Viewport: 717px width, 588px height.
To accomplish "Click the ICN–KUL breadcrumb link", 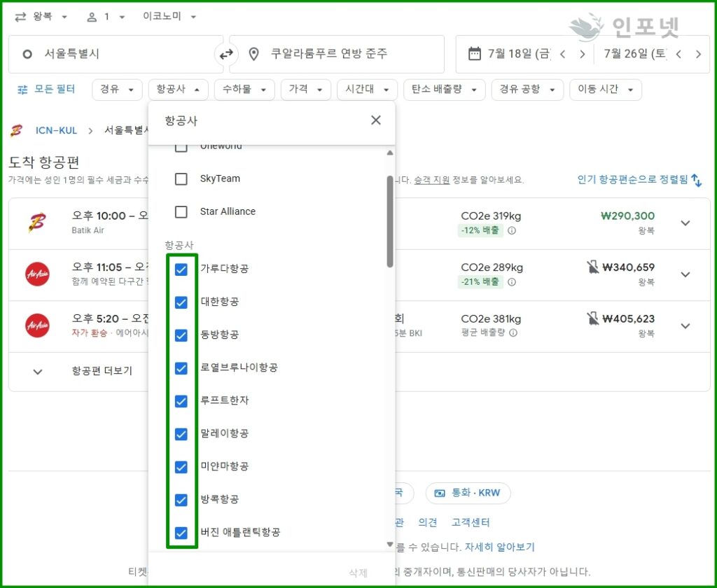I will click(x=56, y=131).
